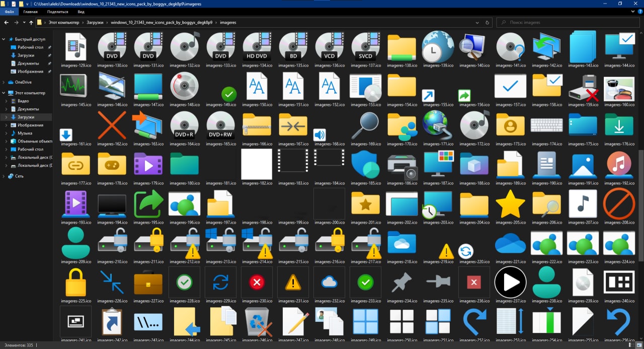
Task: Select the music note icon imageres-192.ico
Action: 619,164
